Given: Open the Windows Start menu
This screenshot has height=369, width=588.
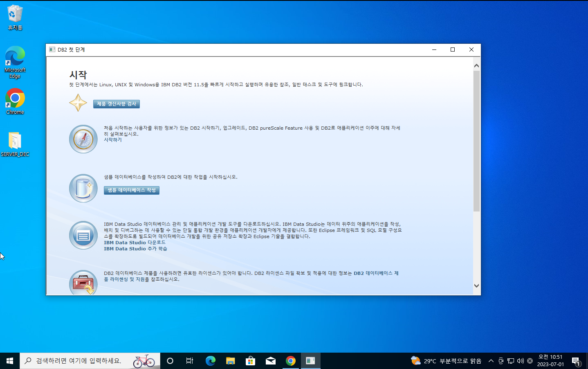Looking at the screenshot, I should pyautogui.click(x=10, y=361).
